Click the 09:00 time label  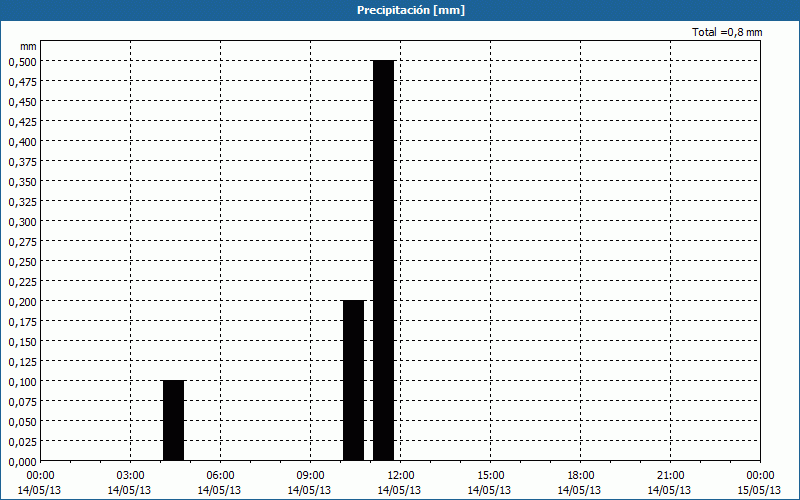(x=310, y=476)
